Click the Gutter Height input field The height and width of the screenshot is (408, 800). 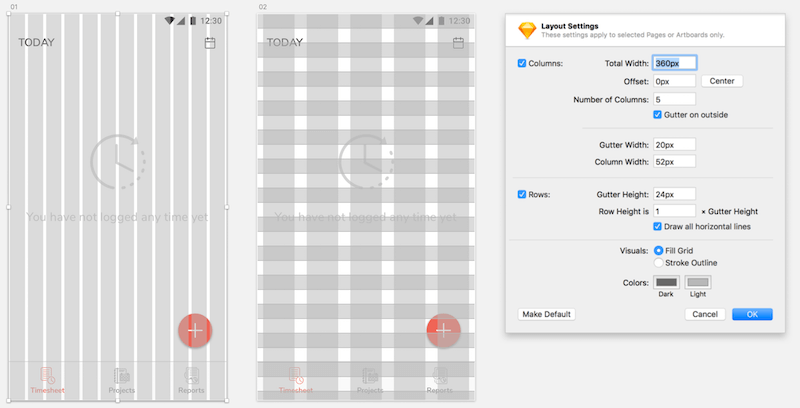[x=674, y=194]
